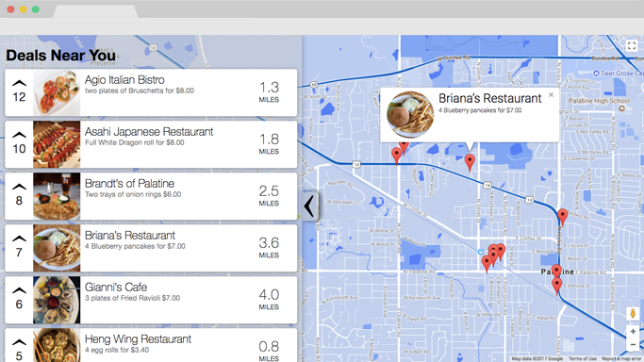The width and height of the screenshot is (644, 362).
Task: Click the 3.6 miles distance
Action: pos(269,247)
